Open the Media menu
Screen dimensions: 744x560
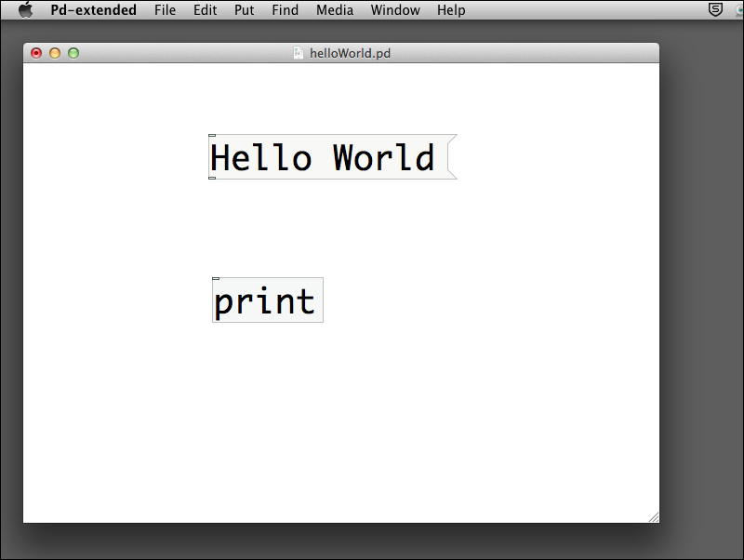pos(335,10)
